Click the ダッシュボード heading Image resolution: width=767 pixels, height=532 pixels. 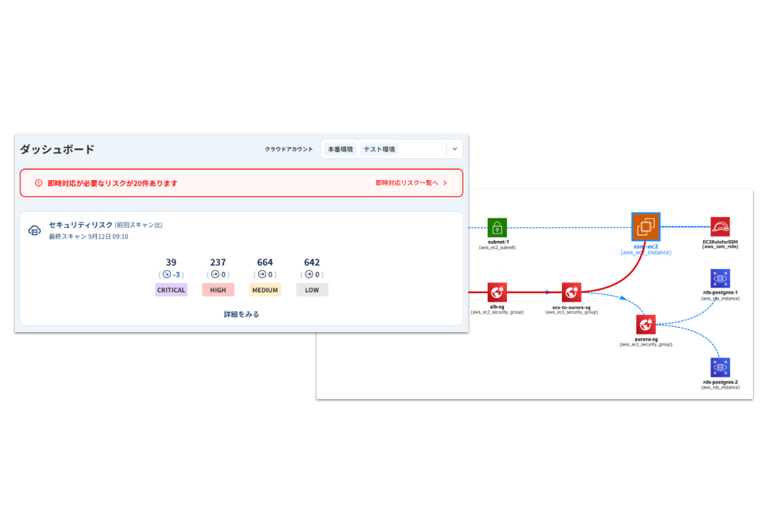57,149
